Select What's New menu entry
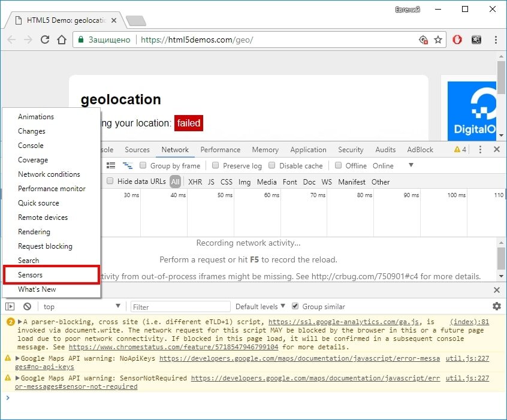Image resolution: width=507 pixels, height=420 pixels. pos(52,289)
